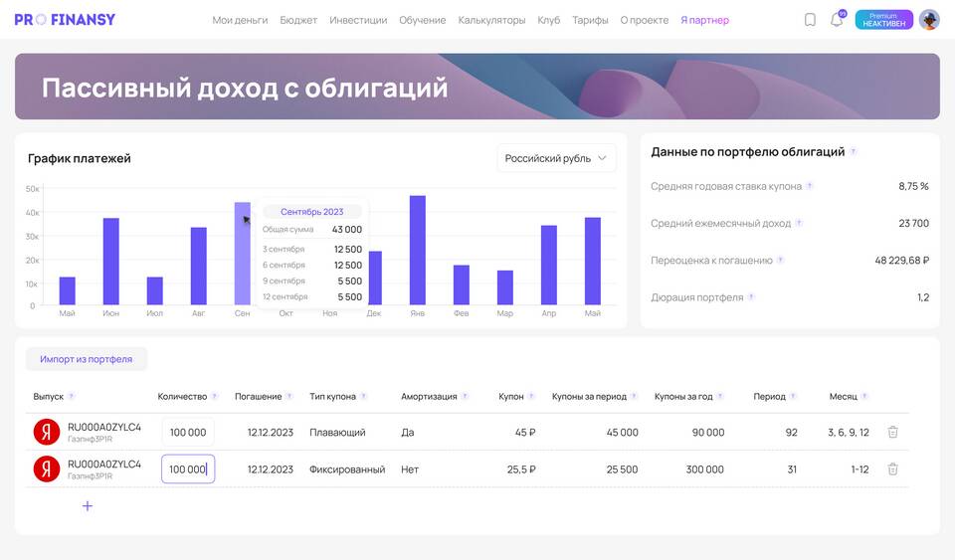Open the Budget menu item
The height and width of the screenshot is (560, 955).
[298, 20]
